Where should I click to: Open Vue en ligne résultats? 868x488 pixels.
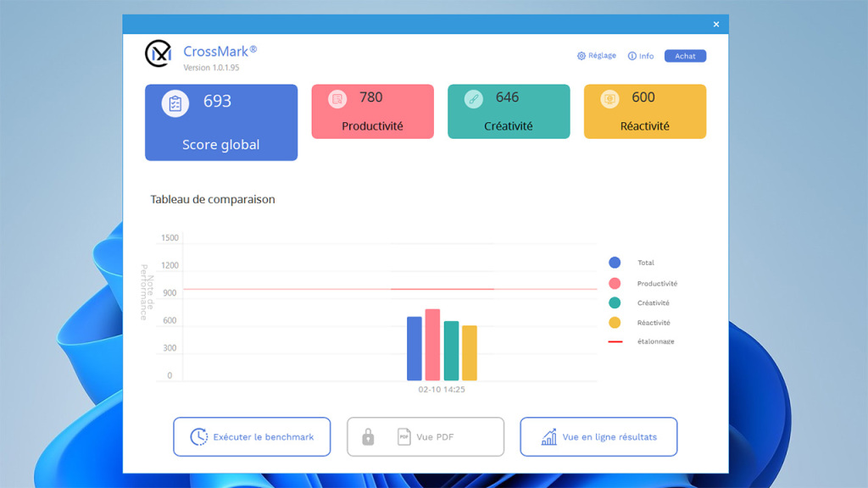598,436
